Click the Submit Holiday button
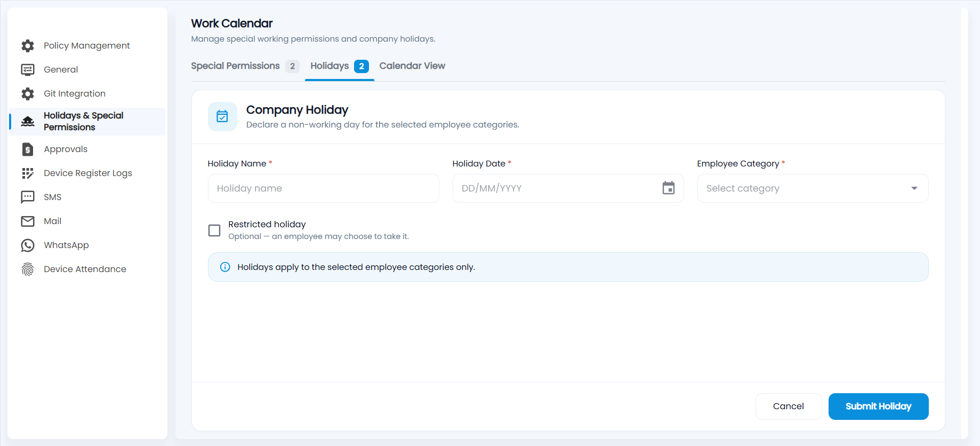 point(878,407)
